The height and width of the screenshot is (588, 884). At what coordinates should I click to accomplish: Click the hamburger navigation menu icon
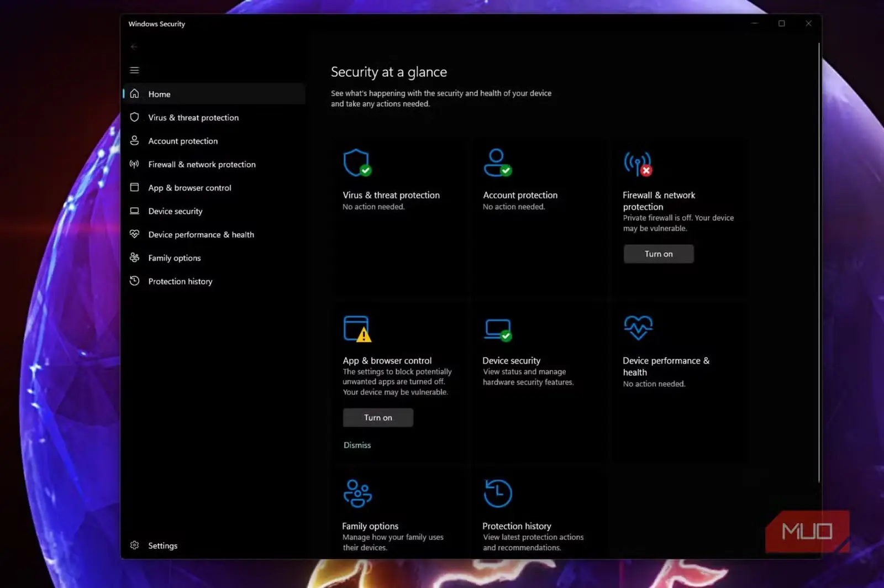(x=134, y=70)
